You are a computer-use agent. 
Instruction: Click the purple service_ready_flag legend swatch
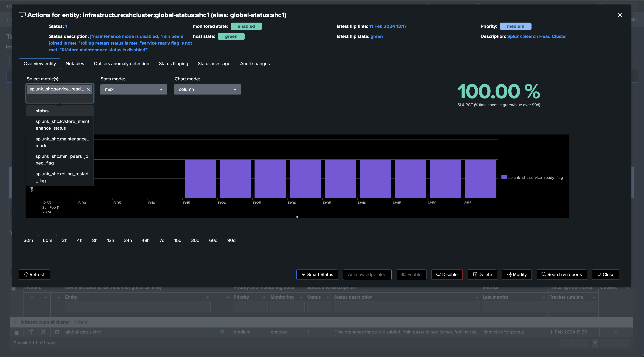coord(504,177)
